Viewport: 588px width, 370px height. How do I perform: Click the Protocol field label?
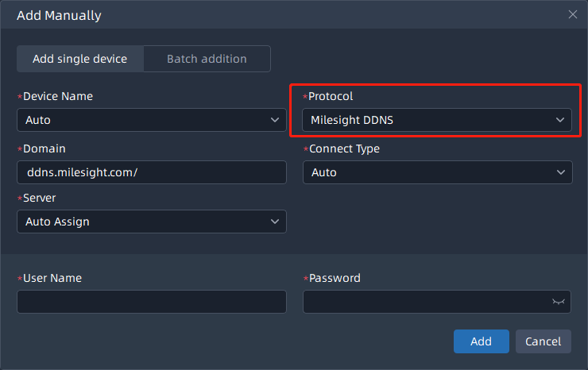330,96
